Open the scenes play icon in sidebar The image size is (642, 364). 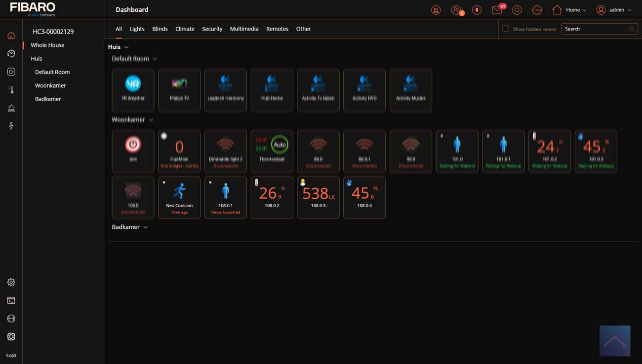click(x=11, y=72)
